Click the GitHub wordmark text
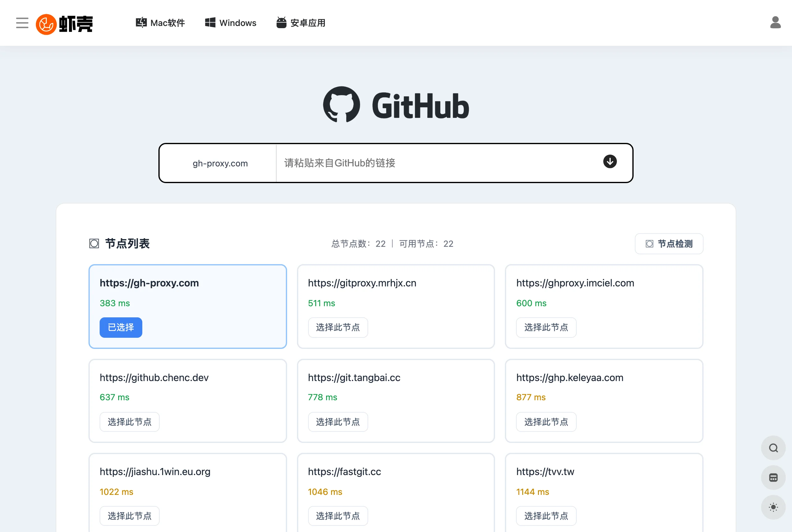792x532 pixels. 420,106
